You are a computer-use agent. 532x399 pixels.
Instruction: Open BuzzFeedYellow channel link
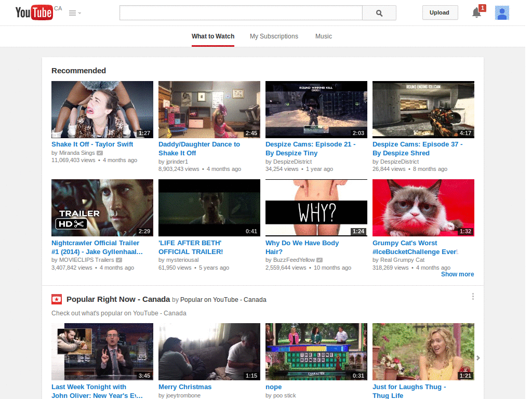294,260
